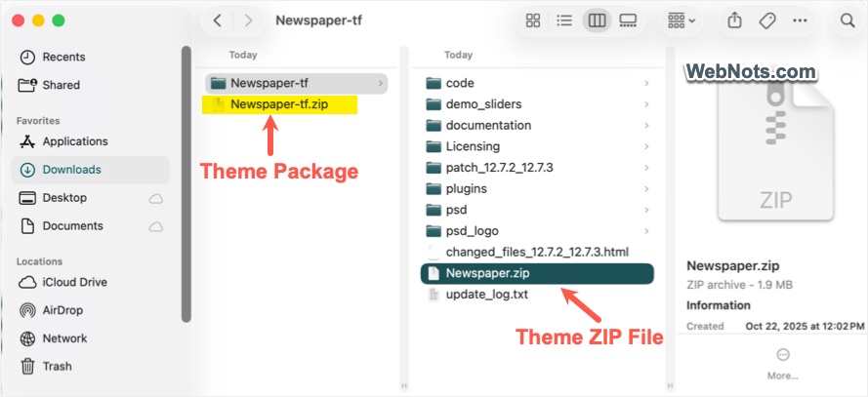The height and width of the screenshot is (397, 868).
Task: Select the demo_sliders folder
Action: [x=538, y=104]
